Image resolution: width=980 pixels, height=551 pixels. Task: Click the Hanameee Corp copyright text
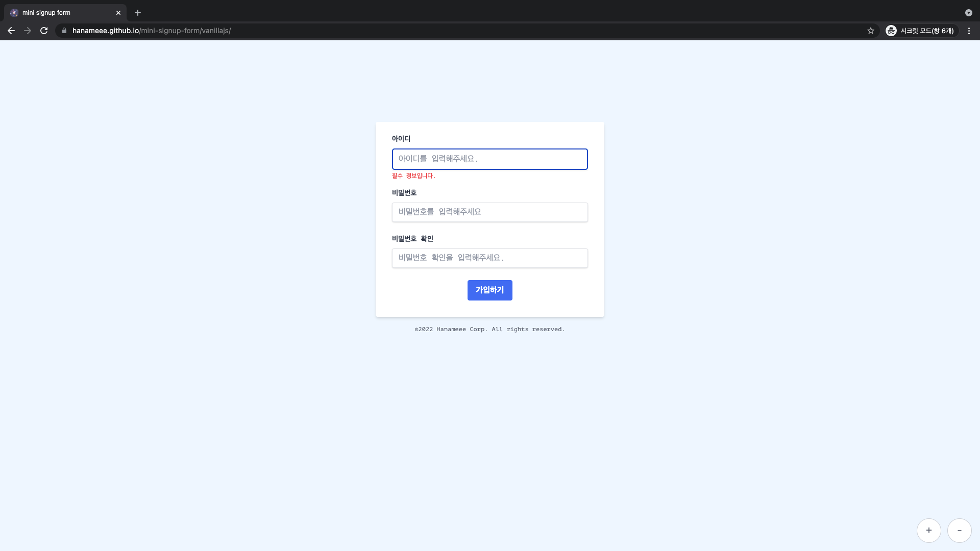(490, 330)
